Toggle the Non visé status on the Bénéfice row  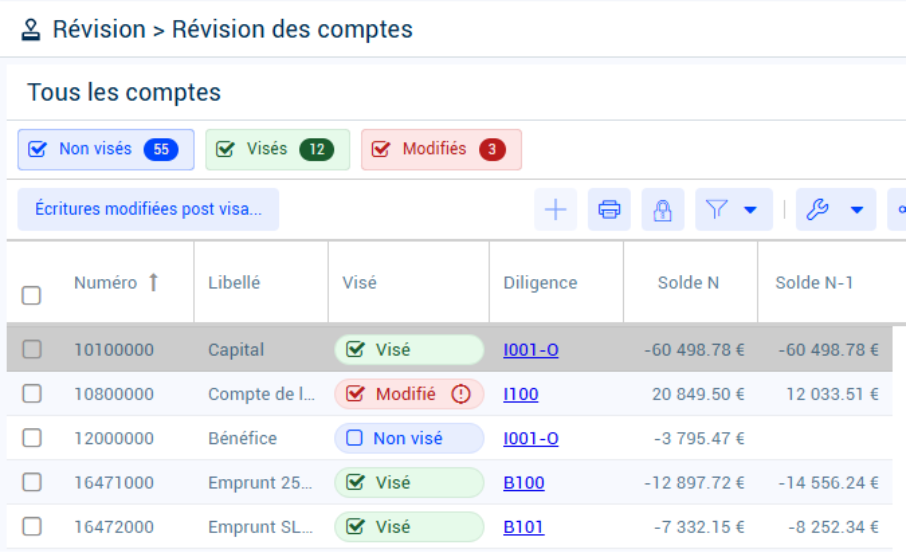coord(409,438)
